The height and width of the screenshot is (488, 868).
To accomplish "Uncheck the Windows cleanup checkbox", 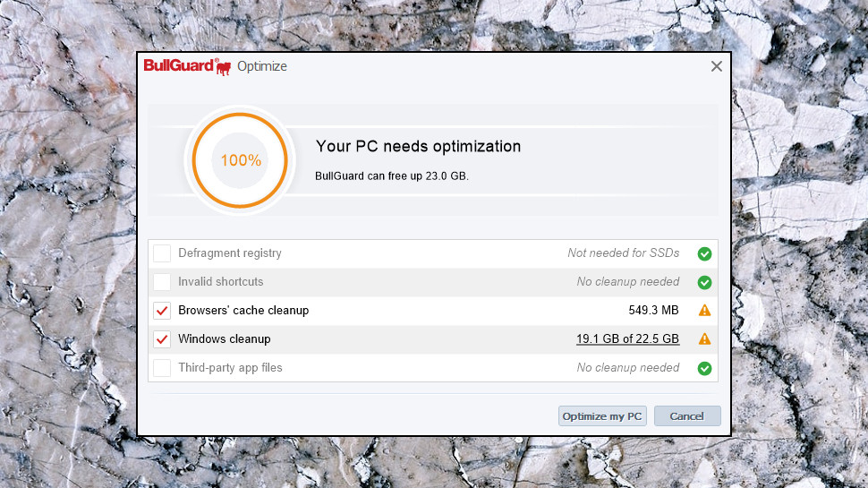I will click(162, 339).
